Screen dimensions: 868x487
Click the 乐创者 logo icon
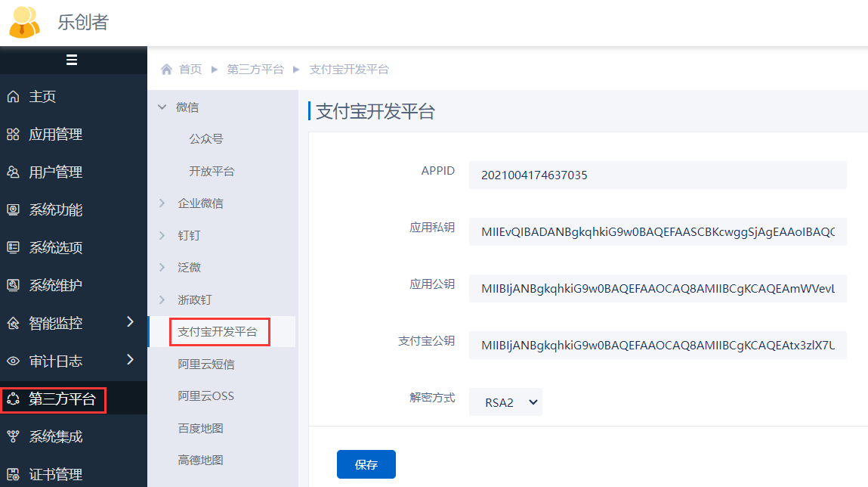pyautogui.click(x=24, y=22)
